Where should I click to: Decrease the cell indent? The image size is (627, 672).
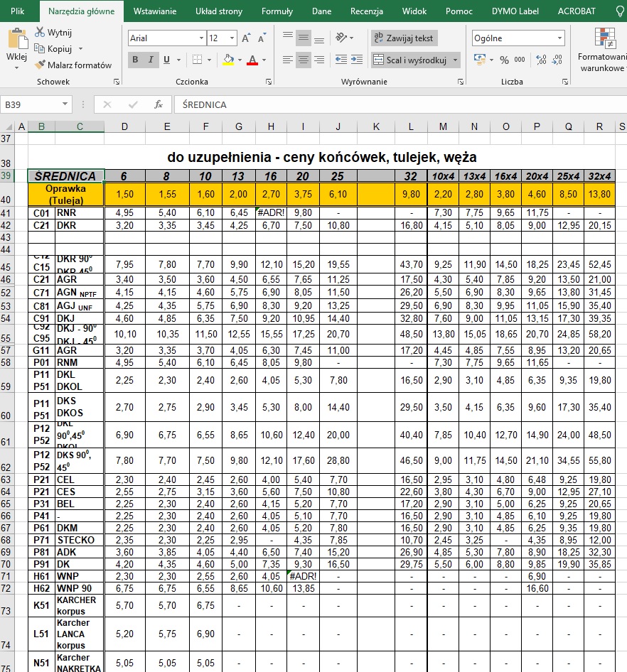coord(341,60)
